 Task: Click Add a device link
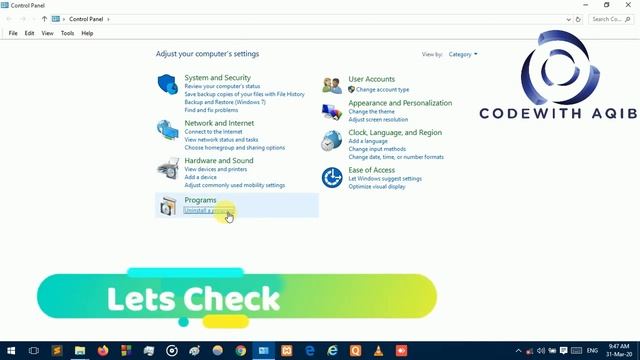click(x=200, y=177)
